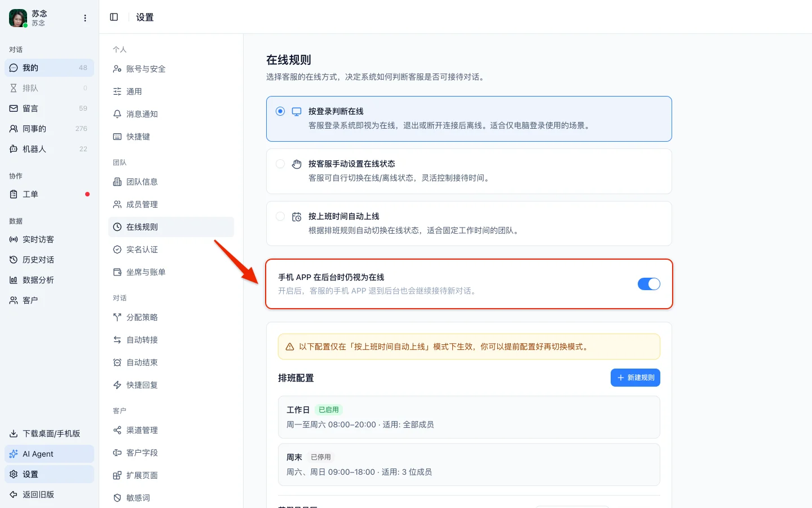Click 自动结束 in the settings menu
This screenshot has width=812, height=508.
click(171, 362)
